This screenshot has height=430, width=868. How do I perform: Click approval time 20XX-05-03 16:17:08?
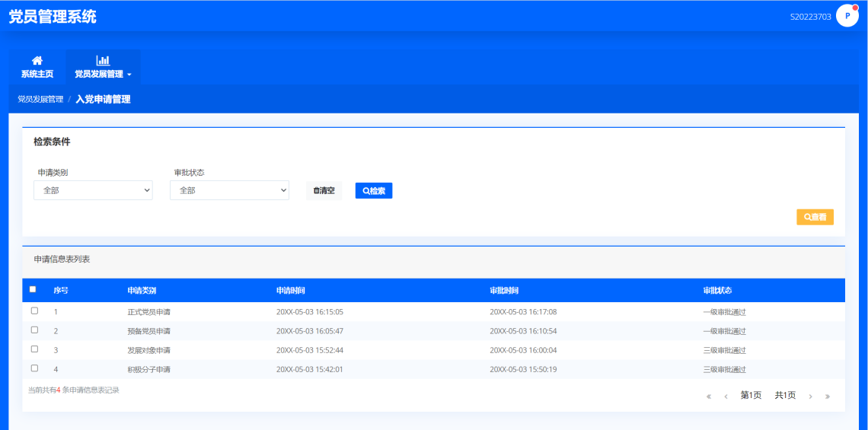click(523, 312)
